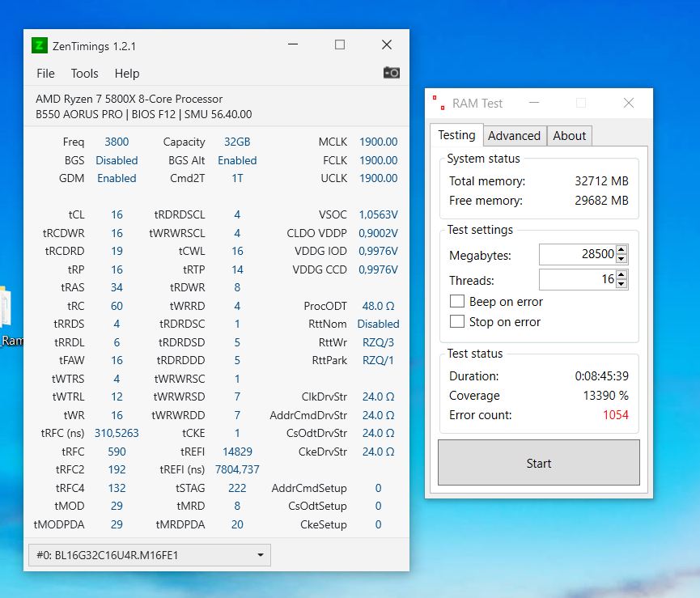Viewport: 700px width, 598px height.
Task: Click the Freq value 3800
Action: pos(117,142)
